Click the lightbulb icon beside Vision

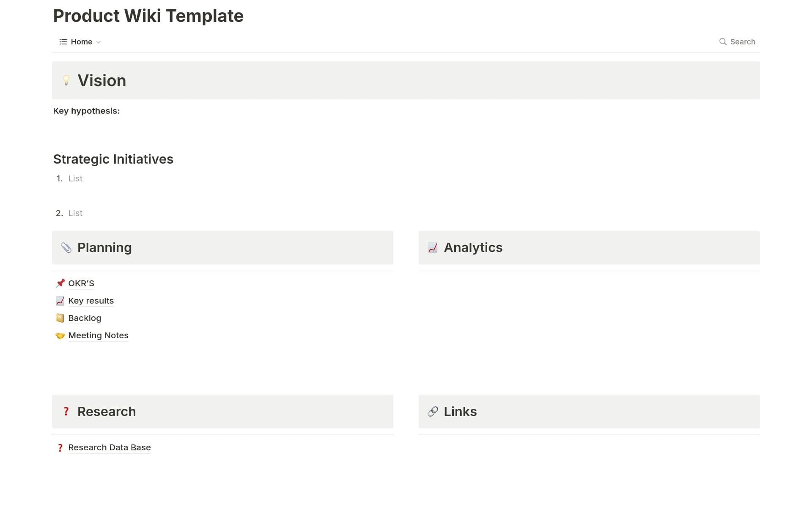(67, 80)
